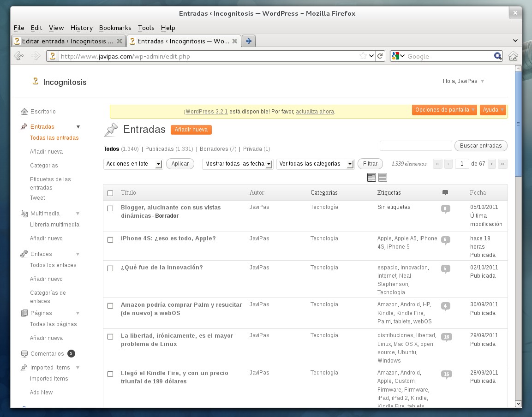
Task: Close the Entradas tab
Action: pos(235,41)
